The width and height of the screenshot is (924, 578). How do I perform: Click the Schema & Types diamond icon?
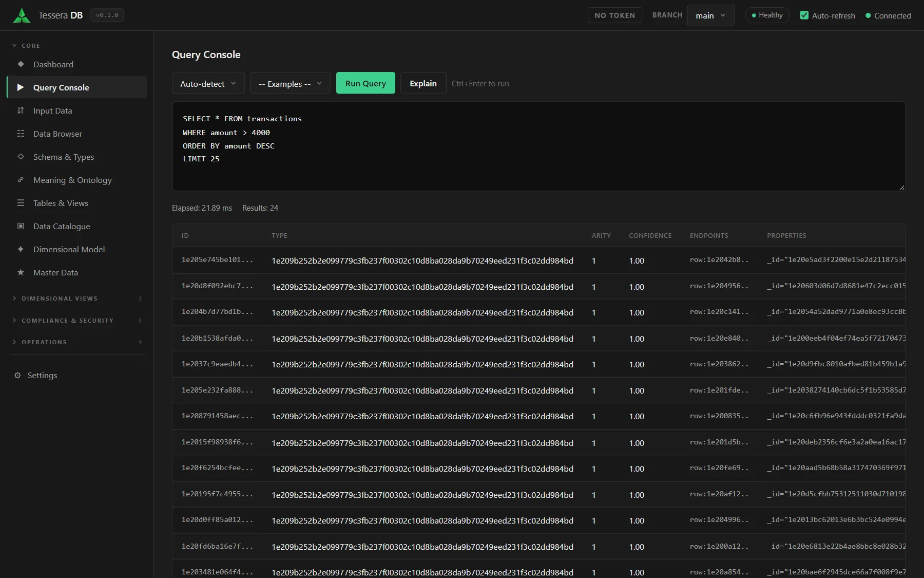tap(21, 157)
